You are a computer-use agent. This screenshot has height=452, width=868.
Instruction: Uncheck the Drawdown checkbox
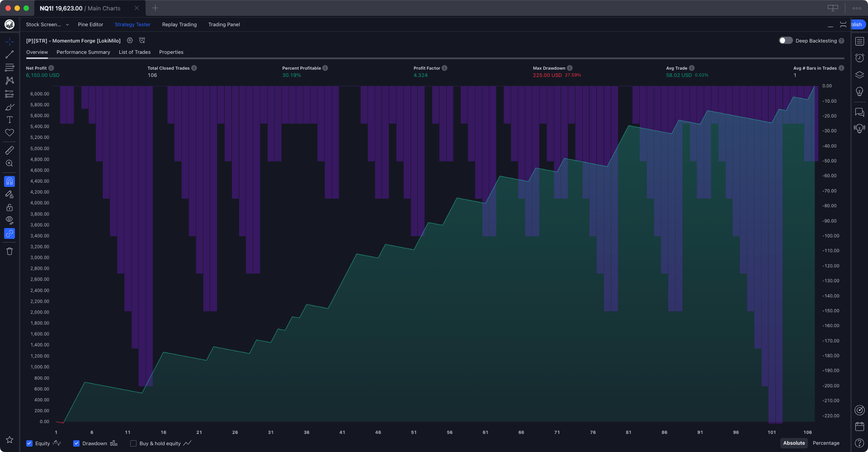tap(76, 443)
